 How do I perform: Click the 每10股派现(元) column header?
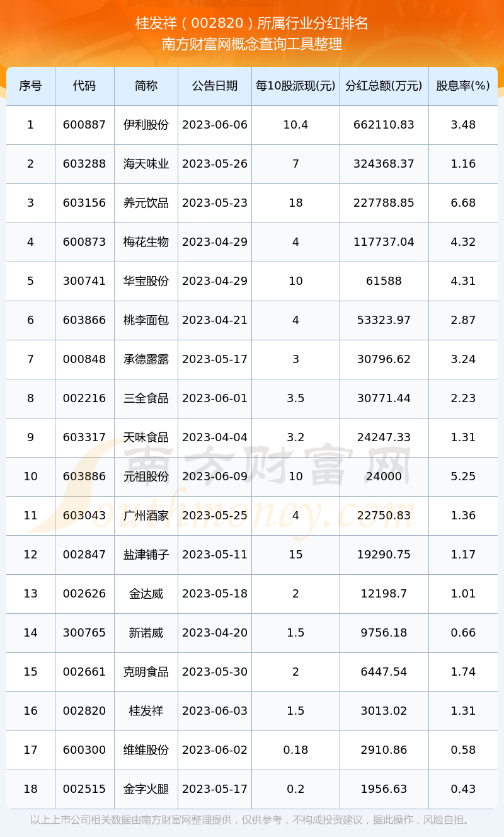coord(295,86)
